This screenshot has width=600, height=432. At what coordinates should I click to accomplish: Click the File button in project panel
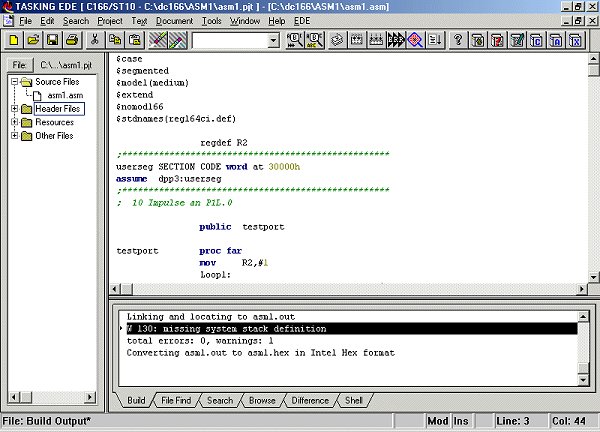[x=19, y=64]
